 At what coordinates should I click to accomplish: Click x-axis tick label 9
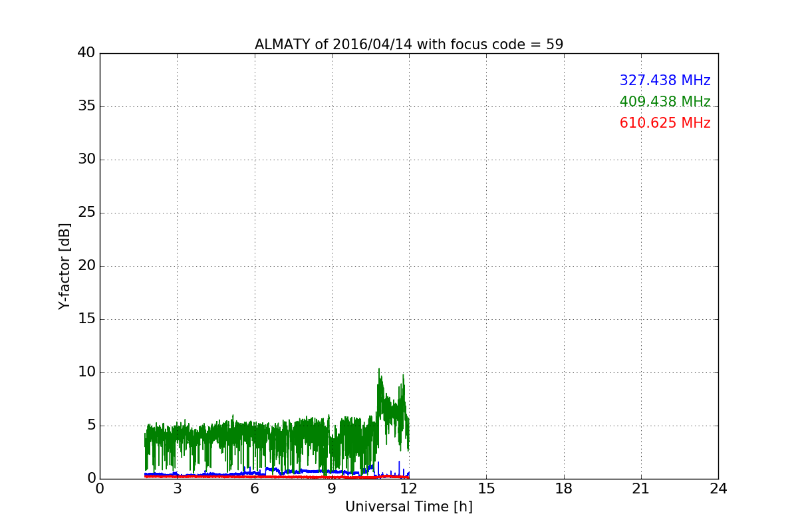[x=332, y=488]
